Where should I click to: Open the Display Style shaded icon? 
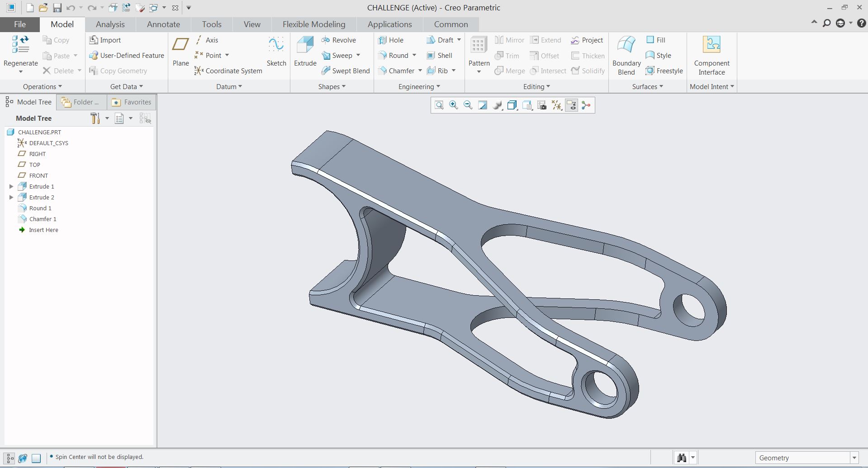click(497, 105)
